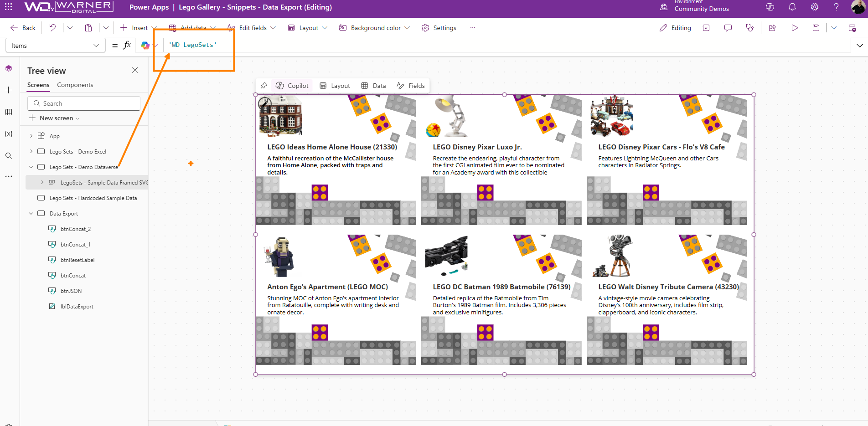Open the ellipsis overflow menu in command bar
868x426 pixels.
pos(473,28)
